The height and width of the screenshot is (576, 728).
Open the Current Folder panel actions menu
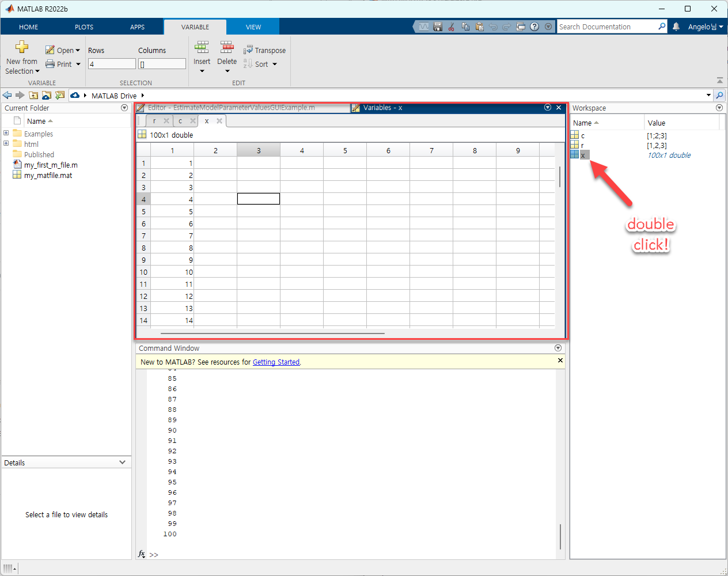click(x=124, y=108)
